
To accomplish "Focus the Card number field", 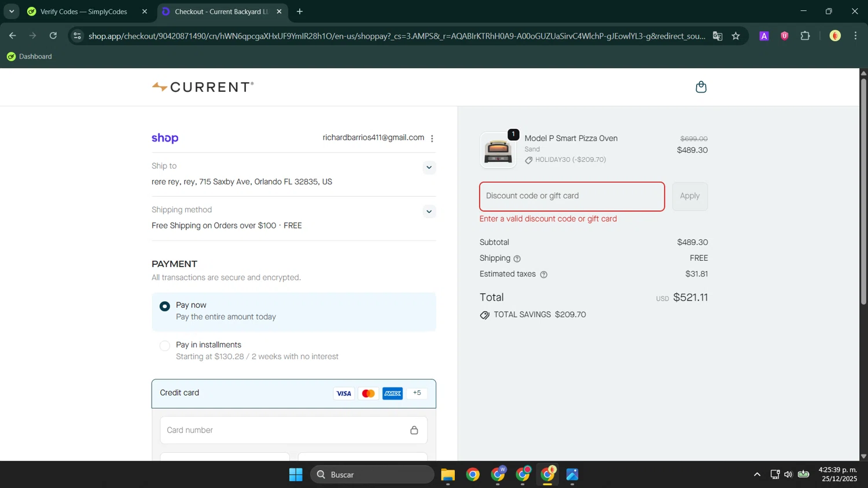I will click(293, 430).
